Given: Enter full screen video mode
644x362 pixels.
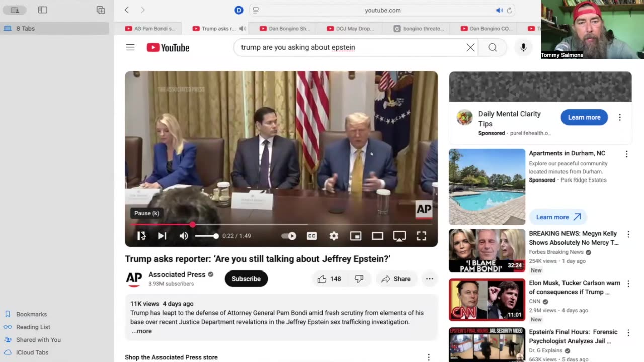Looking at the screenshot, I should click(421, 236).
